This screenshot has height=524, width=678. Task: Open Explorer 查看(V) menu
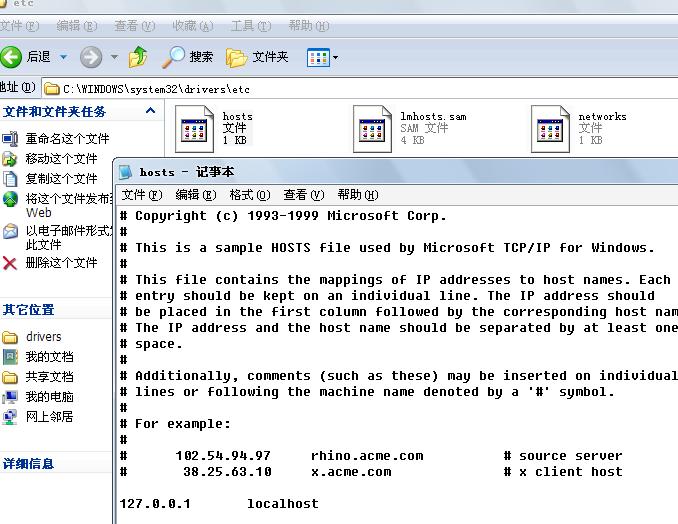(x=134, y=26)
